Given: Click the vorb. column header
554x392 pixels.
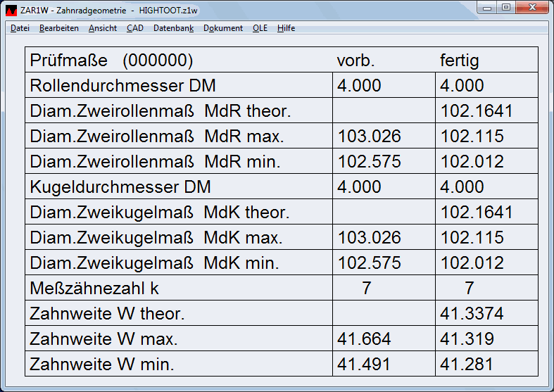Looking at the screenshot, I should tap(355, 61).
